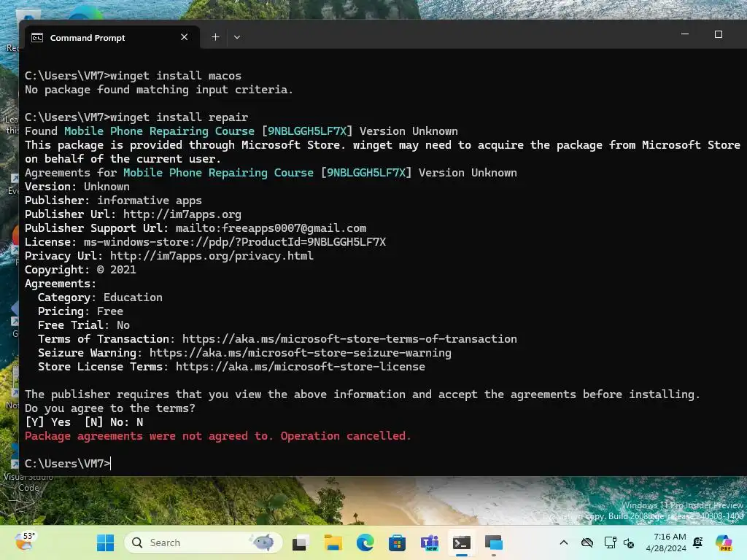Show hidden system tray icons
747x560 pixels.
(564, 542)
